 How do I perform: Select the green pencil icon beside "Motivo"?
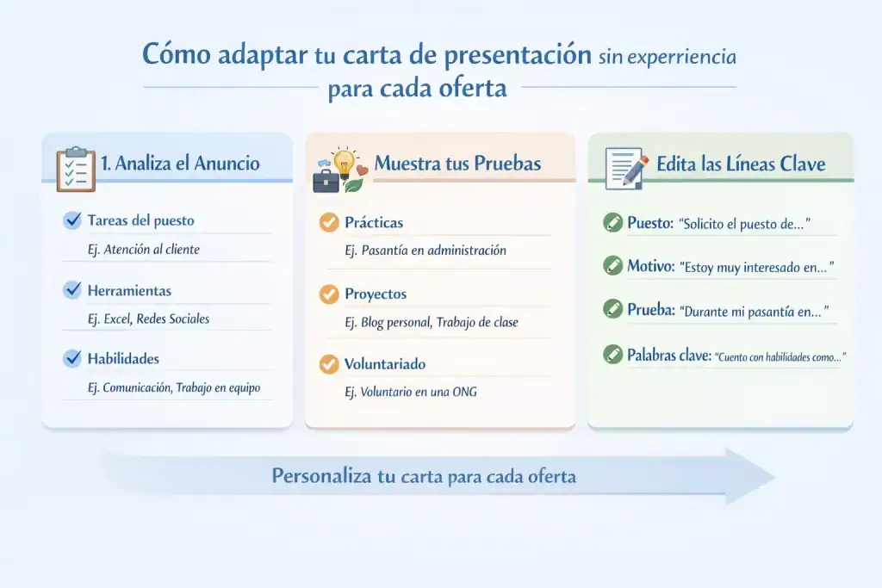pos(612,267)
